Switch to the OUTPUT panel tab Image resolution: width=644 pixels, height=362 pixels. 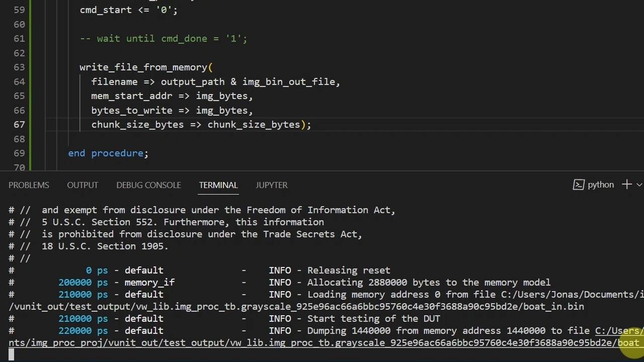[x=83, y=185]
